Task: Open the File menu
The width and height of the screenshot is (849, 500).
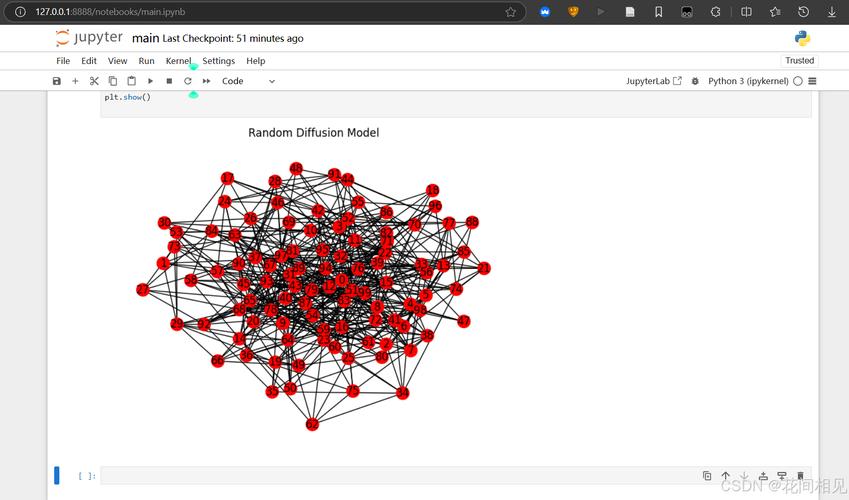Action: pos(63,61)
